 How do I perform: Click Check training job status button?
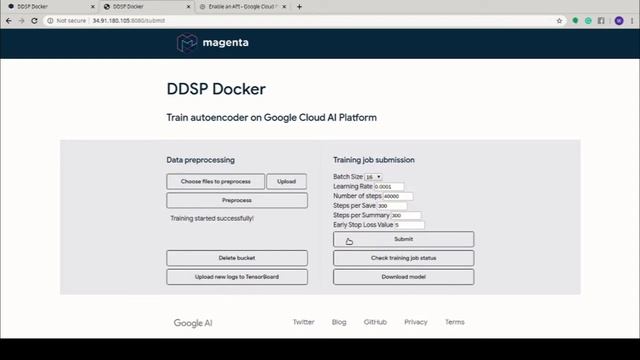click(403, 258)
